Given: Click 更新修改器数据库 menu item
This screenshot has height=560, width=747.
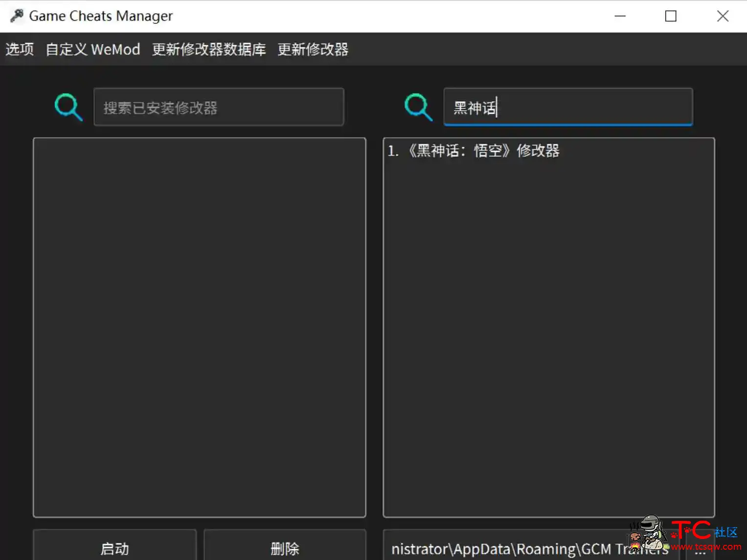Looking at the screenshot, I should tap(209, 49).
